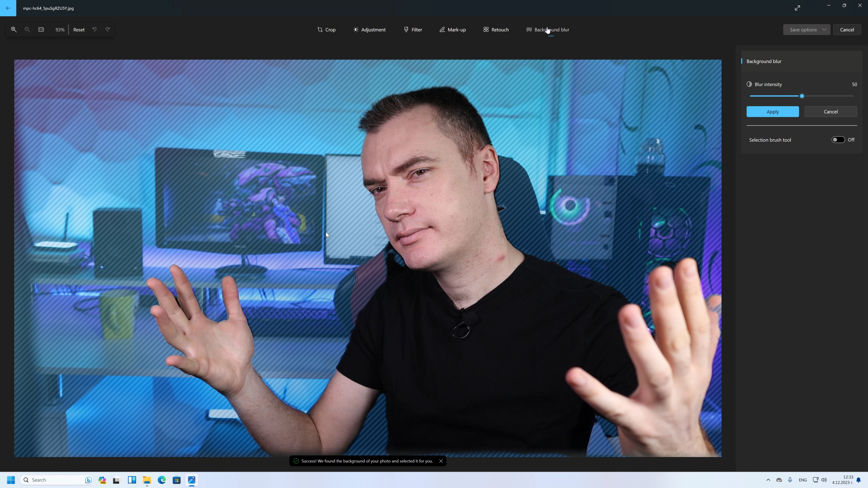This screenshot has width=868, height=488.
Task: Switch input language via ENG indicator
Action: pos(803,480)
